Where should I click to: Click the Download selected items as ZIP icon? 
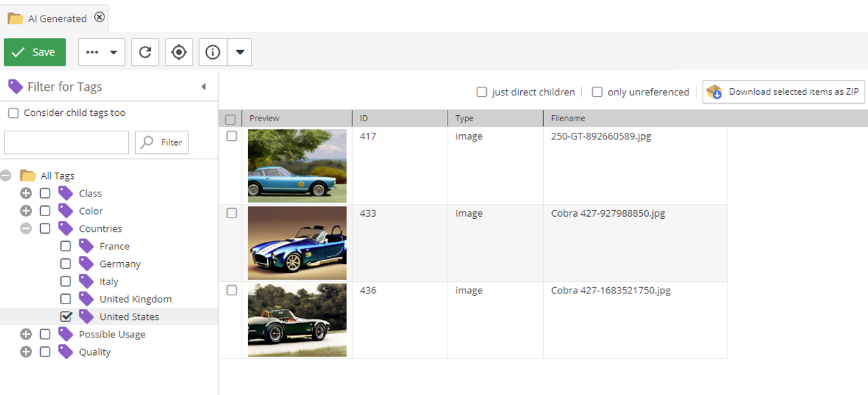tap(714, 91)
